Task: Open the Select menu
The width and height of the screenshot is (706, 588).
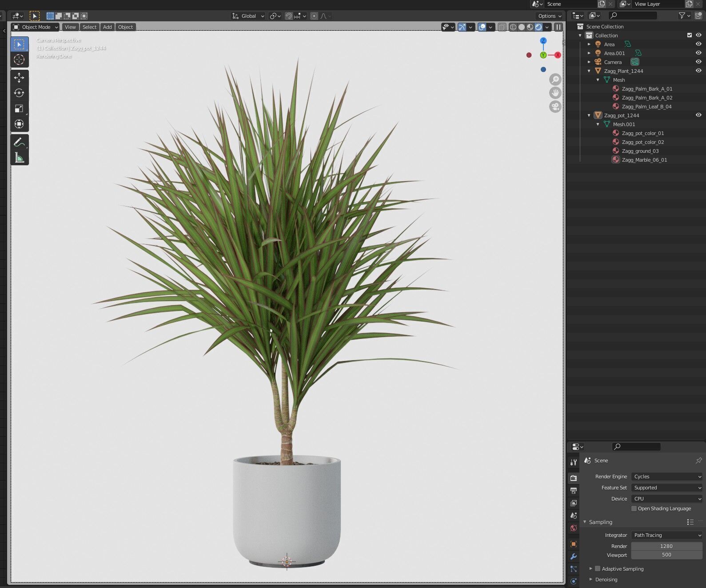Action: (89, 27)
